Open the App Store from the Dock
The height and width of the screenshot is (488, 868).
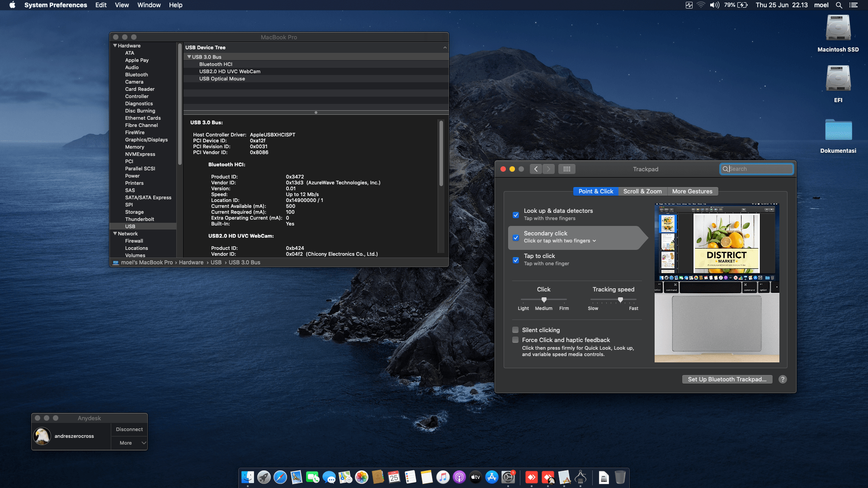pyautogui.click(x=491, y=477)
